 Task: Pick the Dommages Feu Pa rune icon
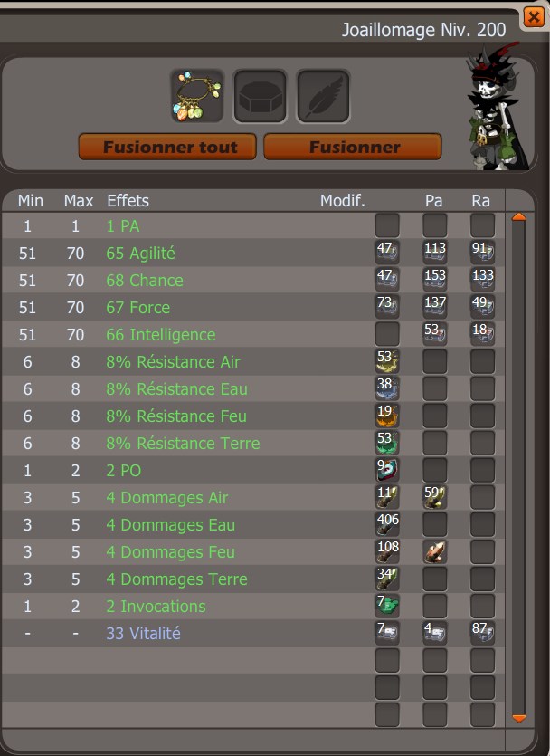click(x=435, y=551)
